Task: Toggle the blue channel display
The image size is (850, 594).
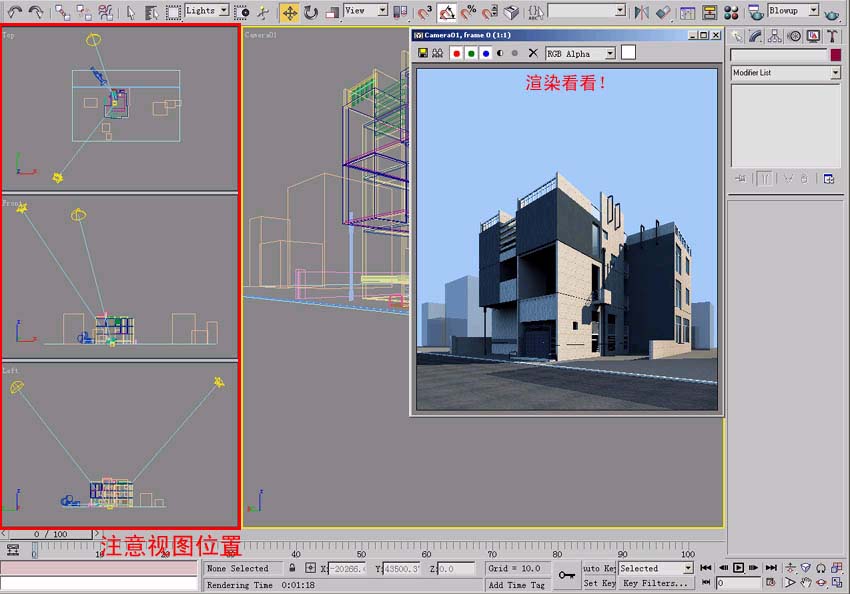Action: pos(485,53)
